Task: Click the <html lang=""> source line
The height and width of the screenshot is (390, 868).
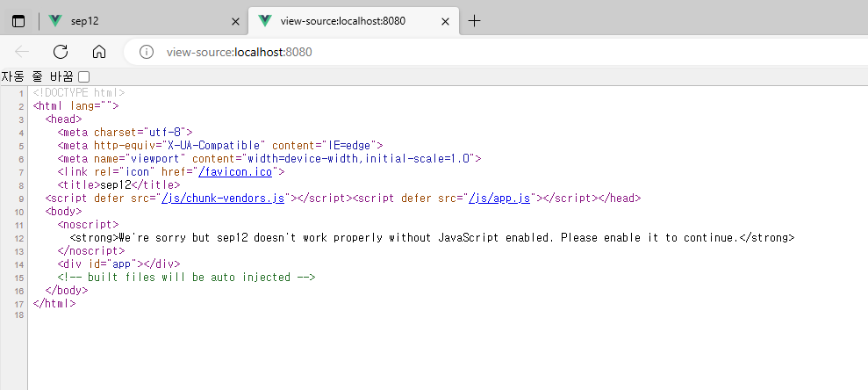Action: [x=75, y=105]
